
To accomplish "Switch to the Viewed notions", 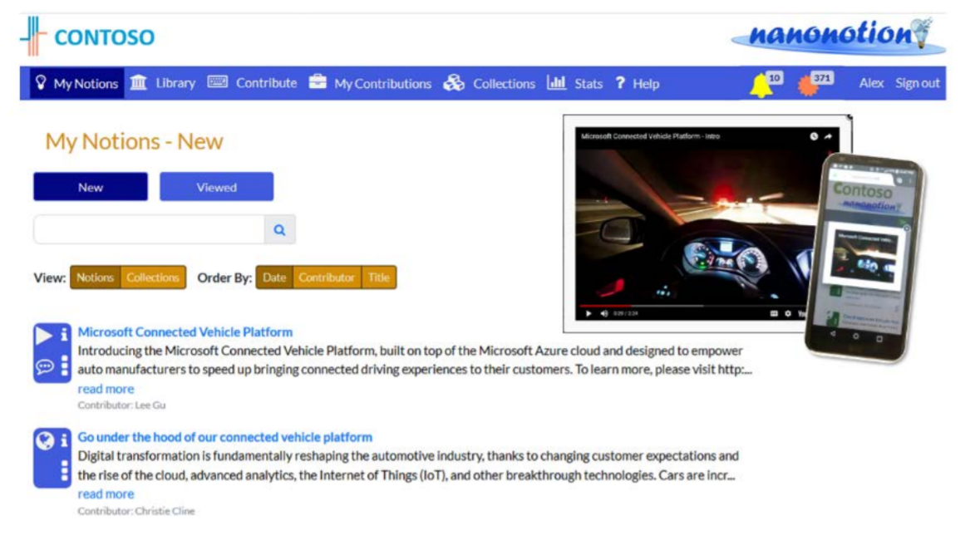I will tap(216, 187).
